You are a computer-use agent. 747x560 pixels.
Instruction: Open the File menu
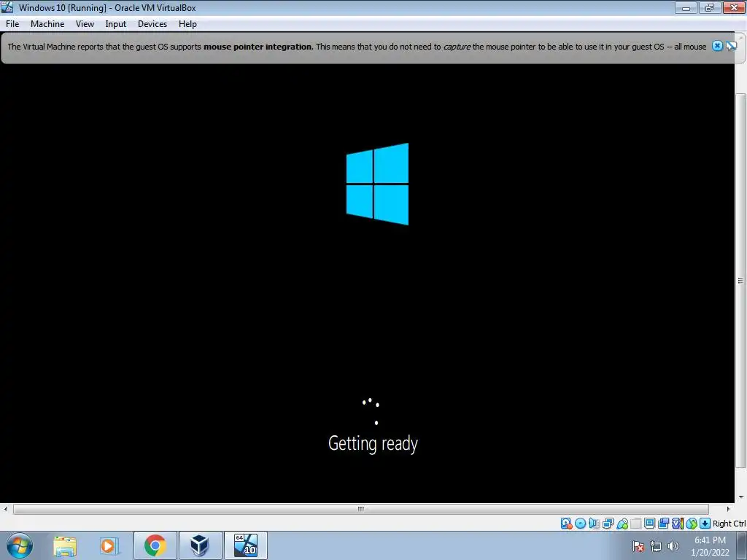point(12,24)
